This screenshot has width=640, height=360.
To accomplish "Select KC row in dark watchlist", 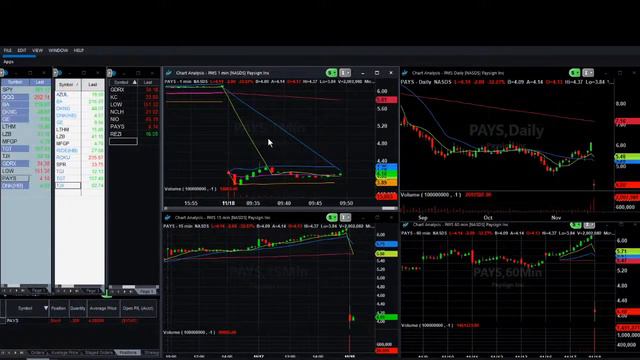I will [x=134, y=97].
